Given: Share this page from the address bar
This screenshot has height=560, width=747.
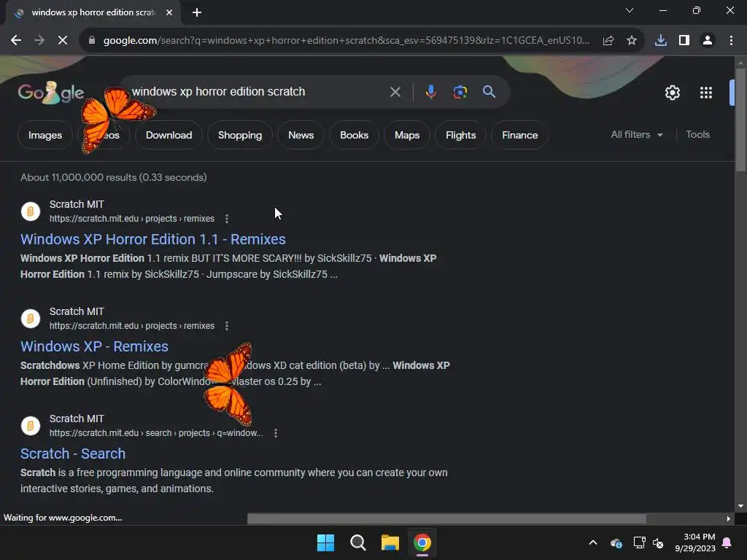Looking at the screenshot, I should [608, 41].
